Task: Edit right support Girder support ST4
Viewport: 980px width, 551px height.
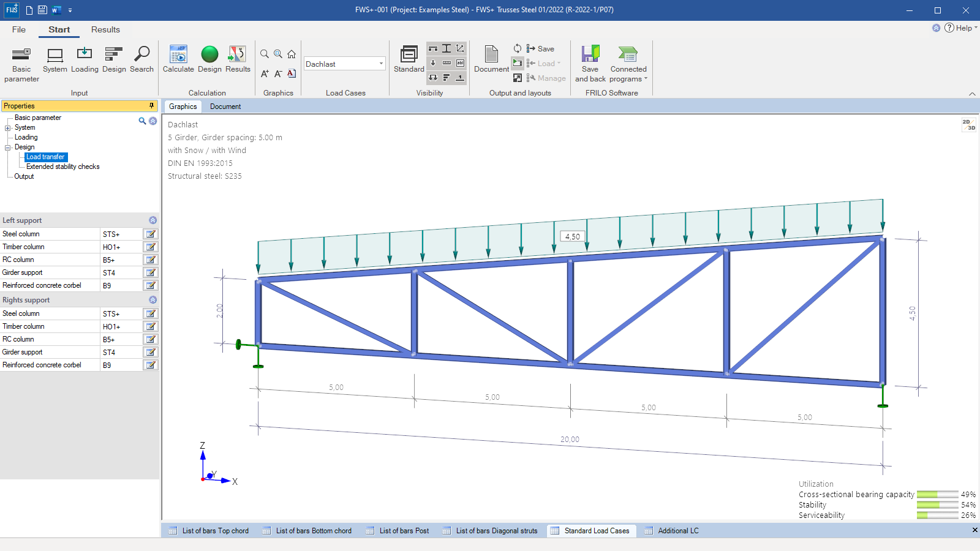Action: (x=150, y=352)
